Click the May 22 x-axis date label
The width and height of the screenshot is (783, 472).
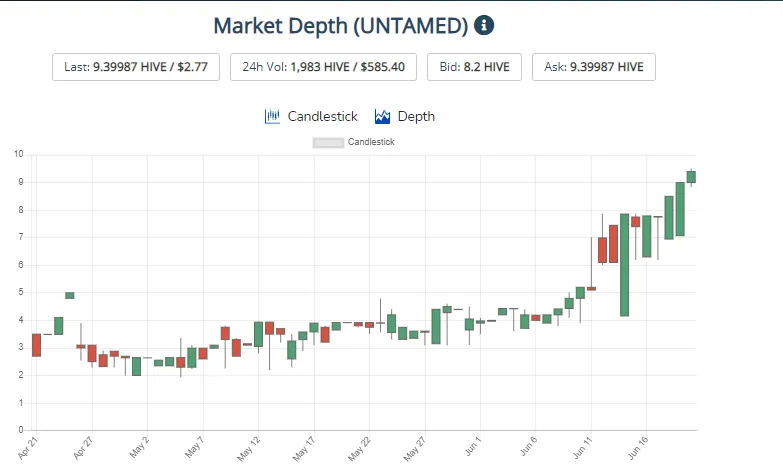click(360, 448)
